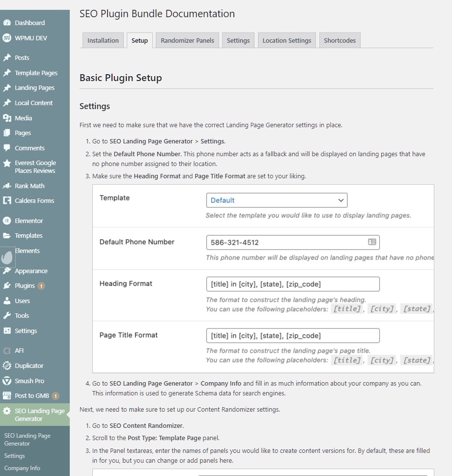Click the Pages stack icon

click(7, 133)
